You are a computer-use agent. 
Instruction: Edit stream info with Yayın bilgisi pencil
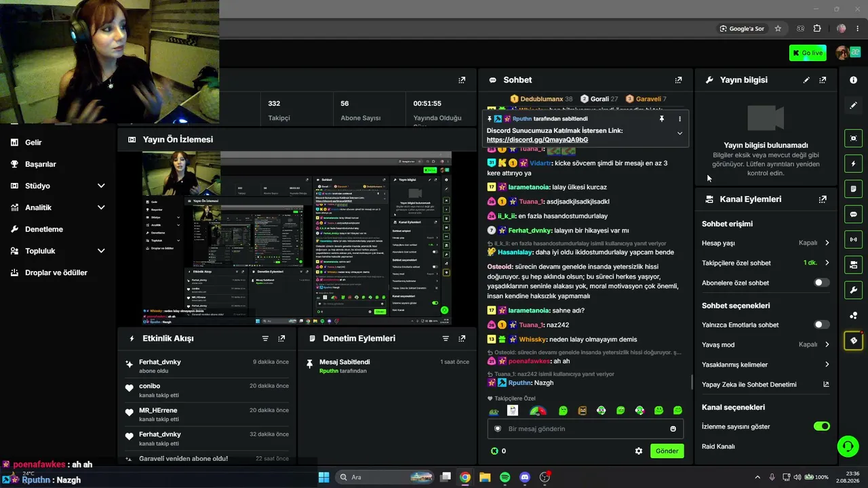pyautogui.click(x=806, y=80)
